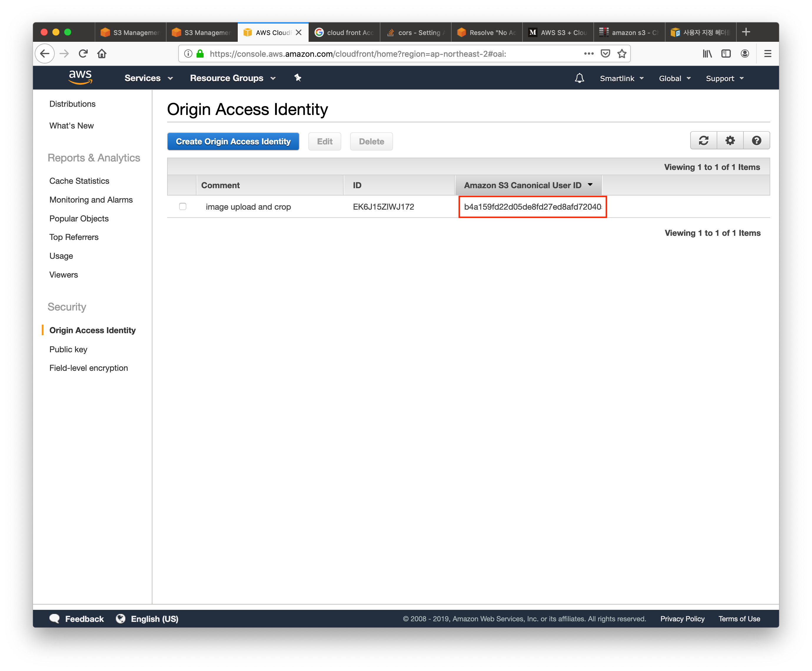
Task: Open Firefox hamburger menu icon
Action: coord(768,54)
